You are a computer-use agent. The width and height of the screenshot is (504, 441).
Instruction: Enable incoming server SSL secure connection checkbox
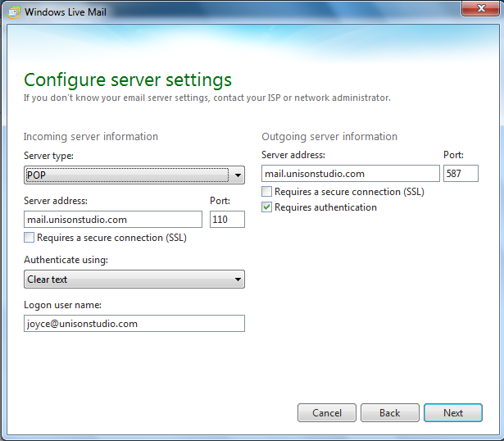pyautogui.click(x=29, y=238)
